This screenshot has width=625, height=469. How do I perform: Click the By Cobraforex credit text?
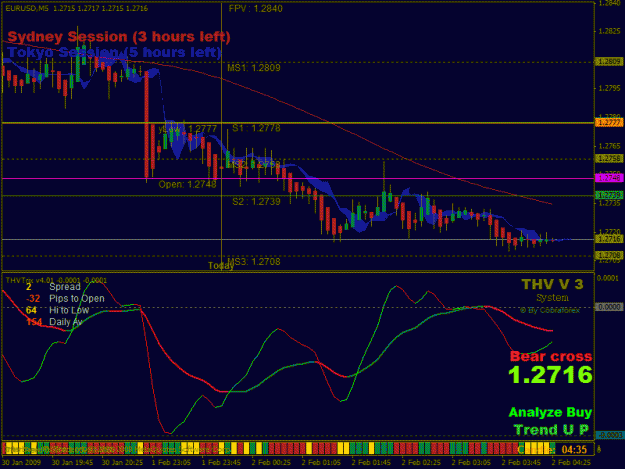pos(550,310)
